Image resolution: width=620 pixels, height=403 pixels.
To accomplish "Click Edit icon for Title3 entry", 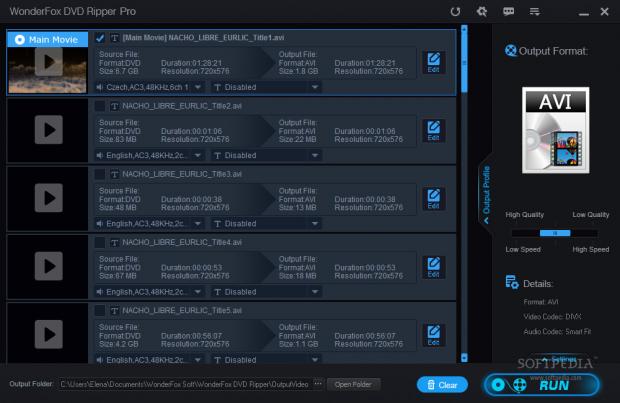I will pyautogui.click(x=433, y=199).
